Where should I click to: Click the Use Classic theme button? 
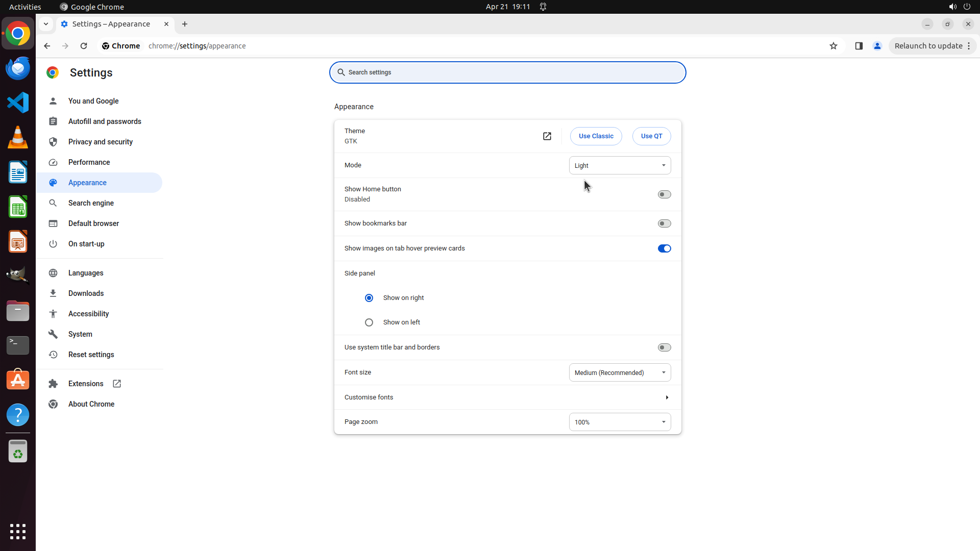pos(596,136)
